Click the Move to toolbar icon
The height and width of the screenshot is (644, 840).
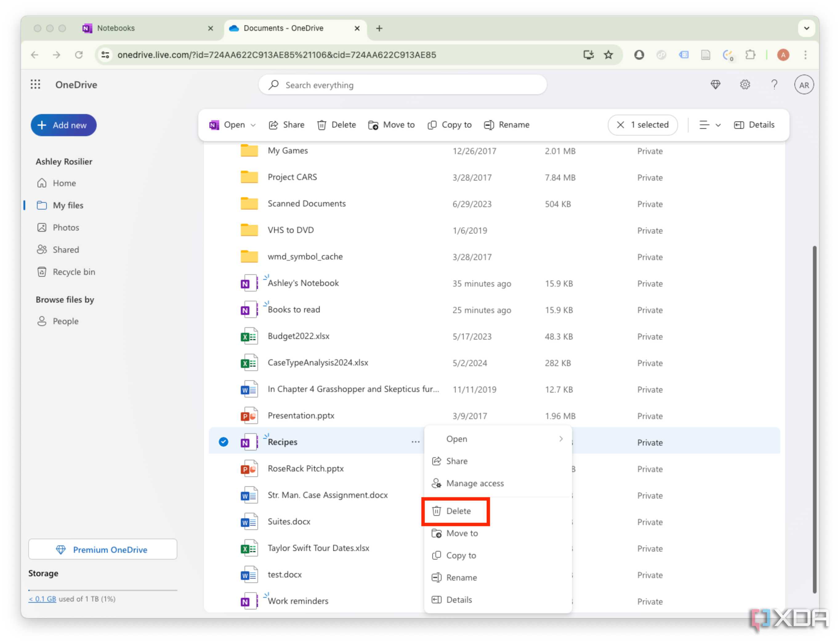[391, 125]
